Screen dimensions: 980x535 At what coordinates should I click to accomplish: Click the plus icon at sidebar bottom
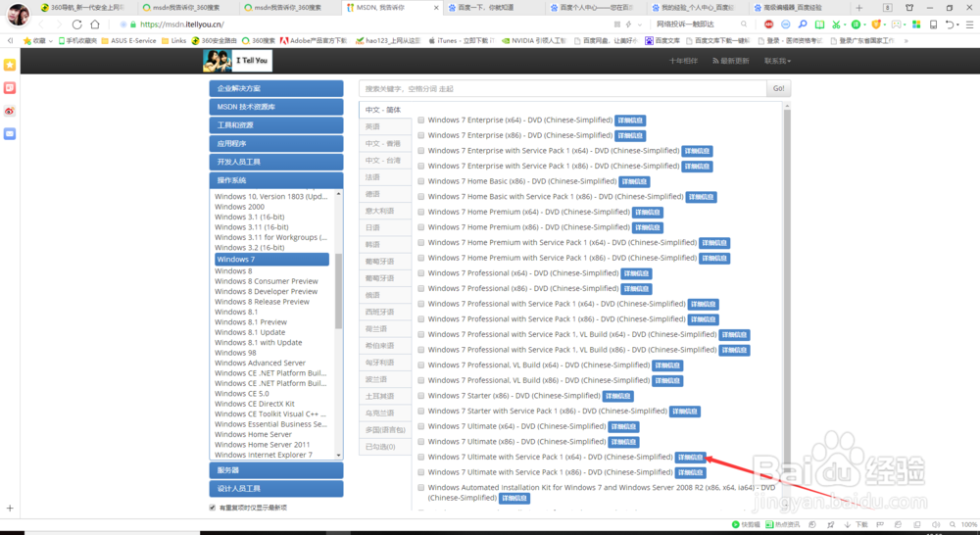coord(10,509)
